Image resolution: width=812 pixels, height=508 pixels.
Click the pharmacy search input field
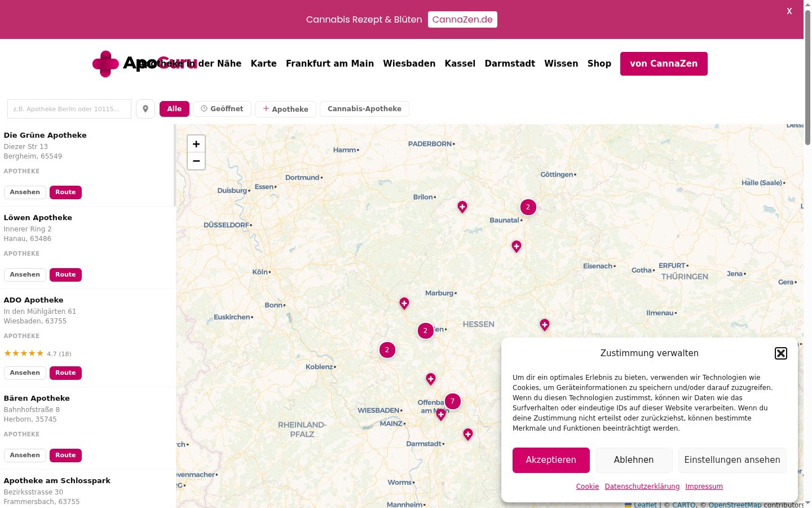tap(69, 109)
